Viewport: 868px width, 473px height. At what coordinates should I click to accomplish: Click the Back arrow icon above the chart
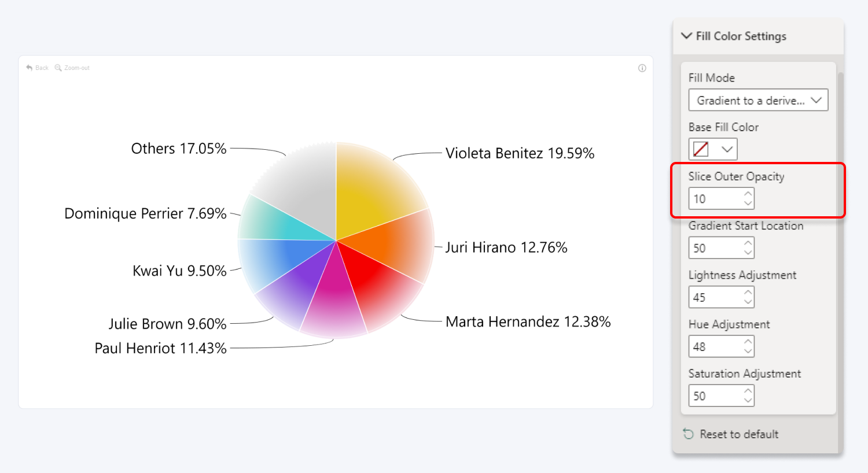tap(30, 68)
